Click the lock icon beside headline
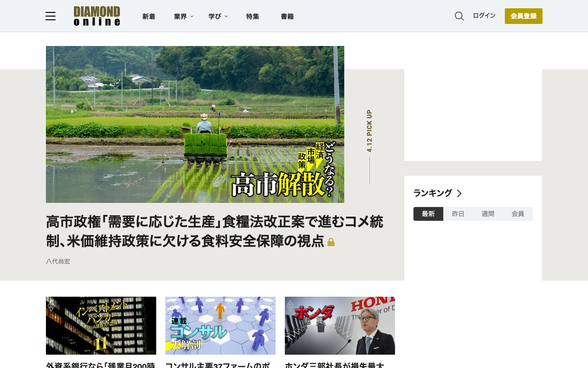This screenshot has height=368, width=588. (x=331, y=242)
